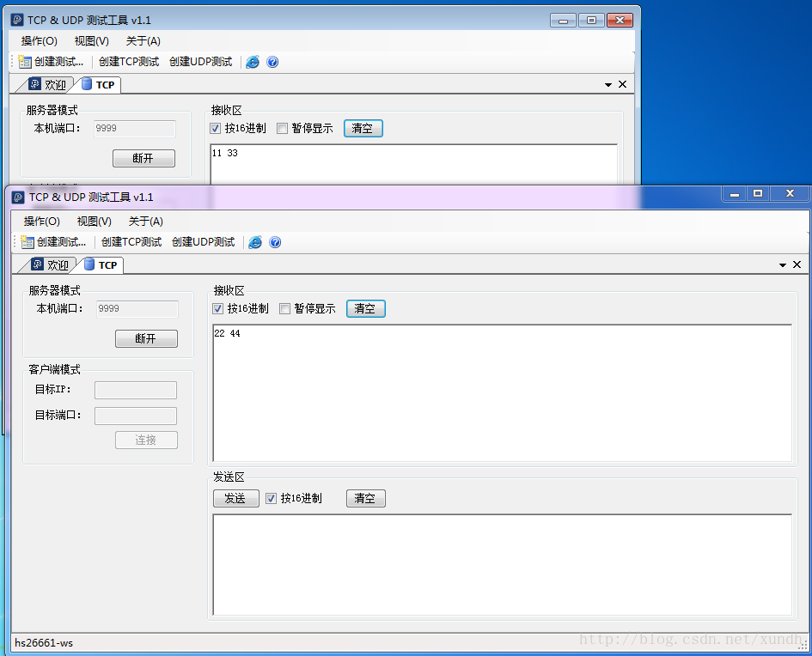812x656 pixels.
Task: Click the 目标IP input field
Action: (x=136, y=390)
